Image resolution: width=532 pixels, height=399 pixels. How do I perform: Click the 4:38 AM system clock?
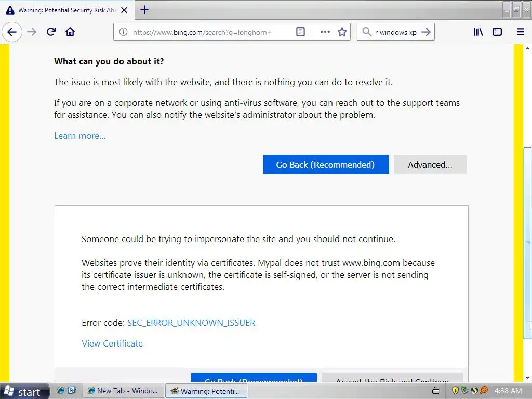(x=508, y=391)
